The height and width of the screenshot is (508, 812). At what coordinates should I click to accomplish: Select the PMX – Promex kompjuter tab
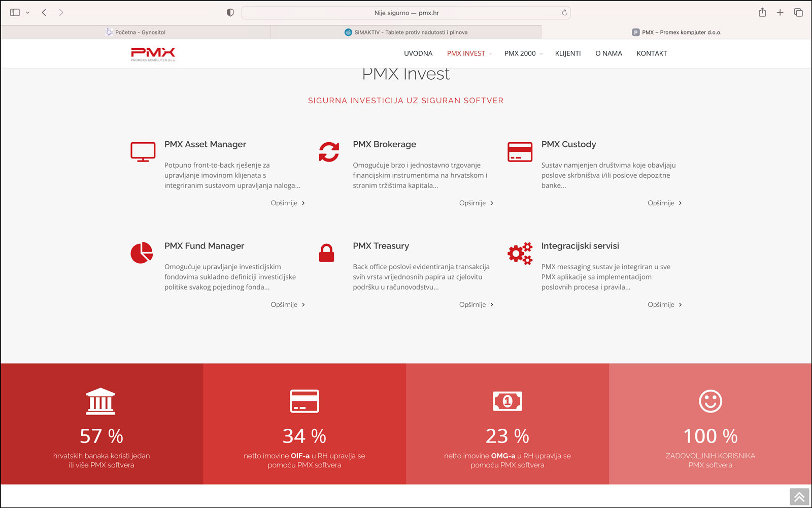pos(676,32)
